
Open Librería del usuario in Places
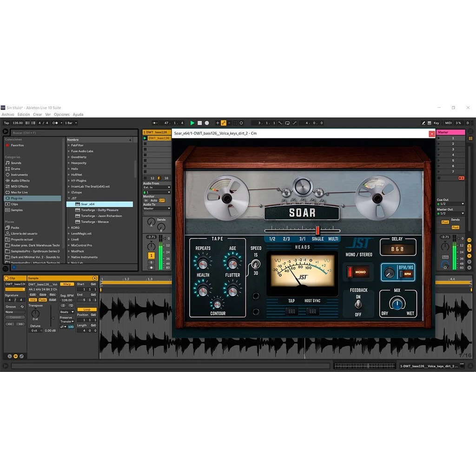pos(24,233)
